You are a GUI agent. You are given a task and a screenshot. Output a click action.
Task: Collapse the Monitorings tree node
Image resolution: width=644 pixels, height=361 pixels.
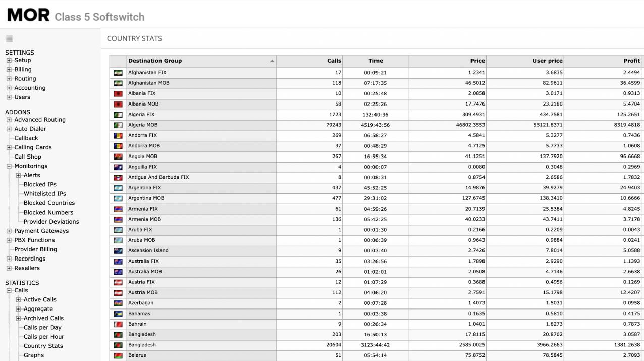click(9, 166)
